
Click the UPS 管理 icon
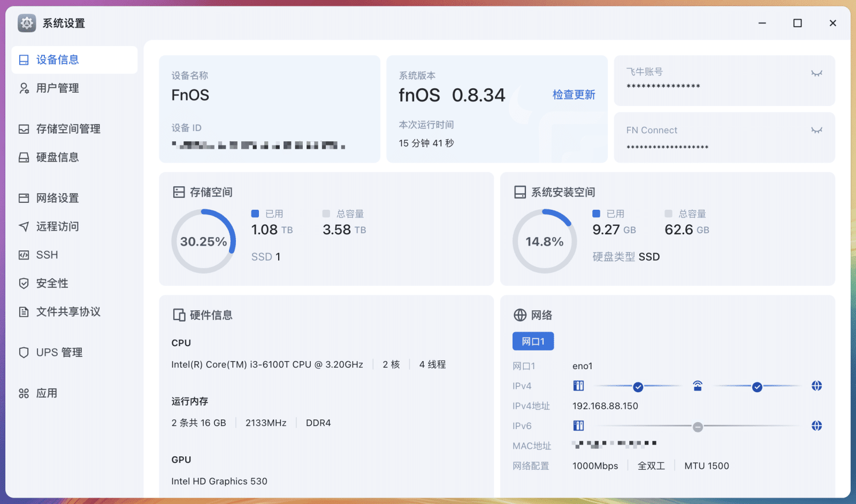[x=24, y=352]
